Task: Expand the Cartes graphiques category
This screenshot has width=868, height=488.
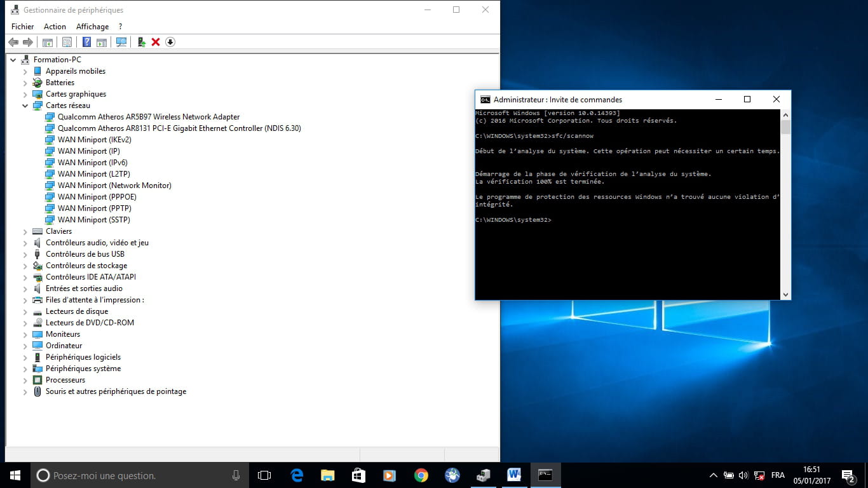Action: pos(25,94)
